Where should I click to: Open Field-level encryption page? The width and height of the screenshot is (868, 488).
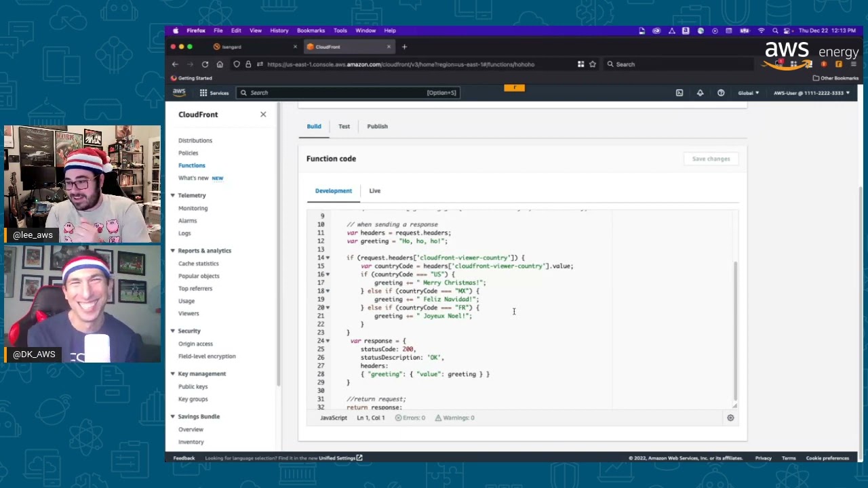[x=207, y=357]
